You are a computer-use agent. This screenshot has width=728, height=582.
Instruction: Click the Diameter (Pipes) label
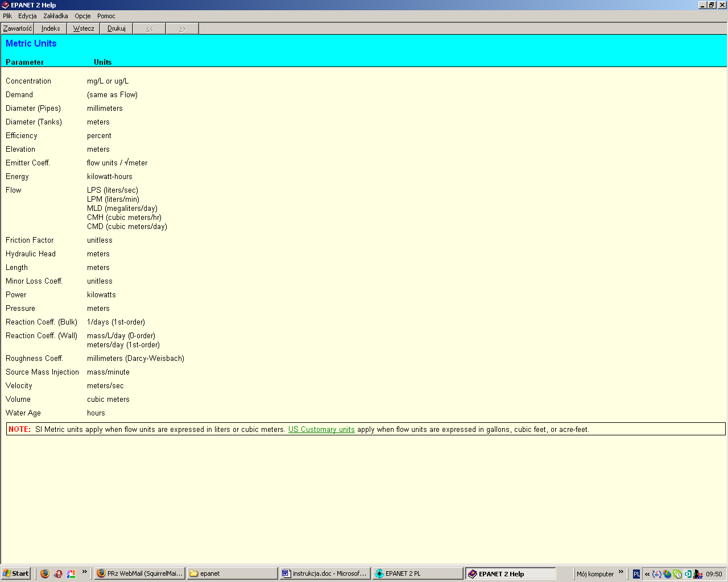[x=33, y=109]
